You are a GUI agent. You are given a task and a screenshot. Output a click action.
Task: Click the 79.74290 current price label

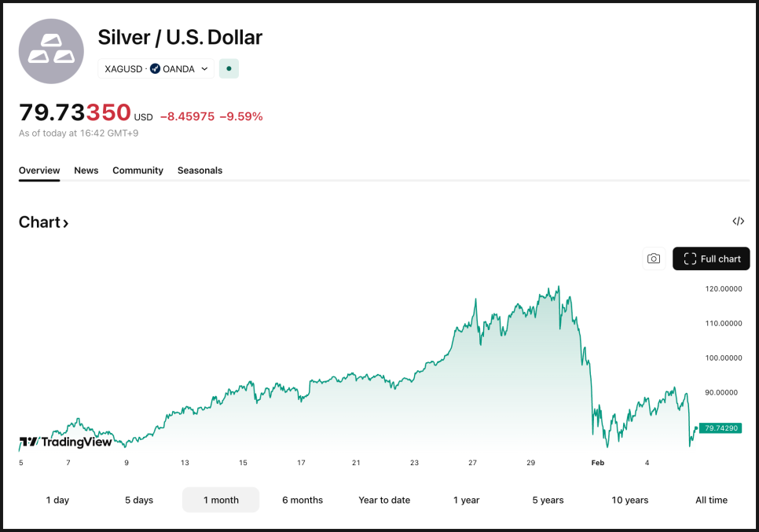[720, 428]
